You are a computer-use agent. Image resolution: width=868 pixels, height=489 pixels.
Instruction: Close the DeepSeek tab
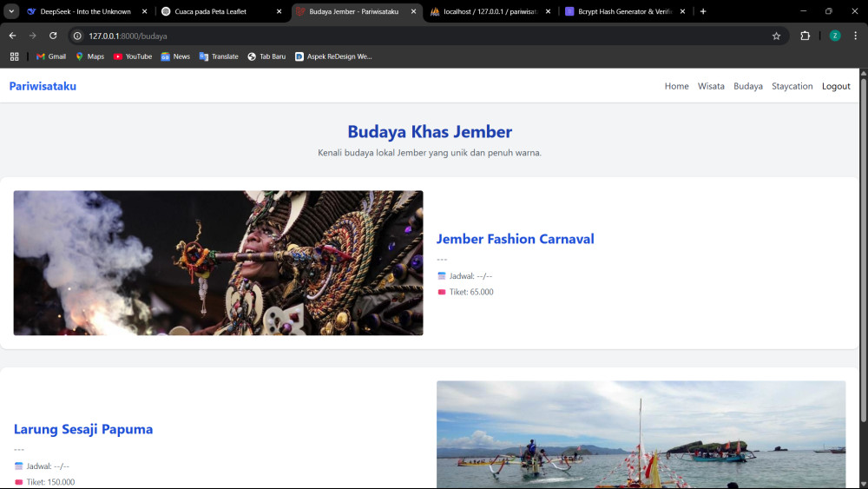144,11
